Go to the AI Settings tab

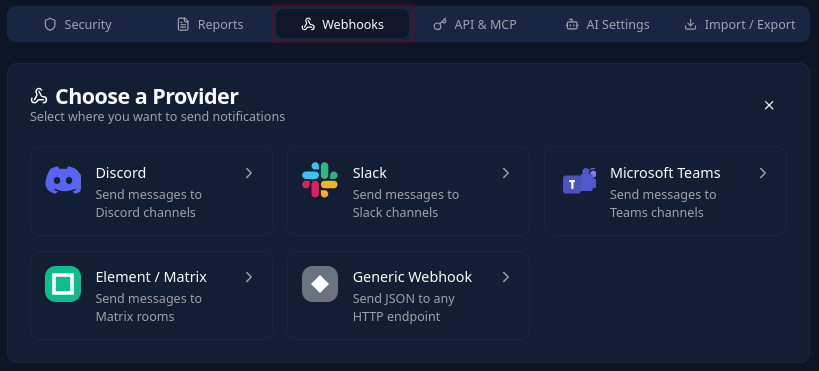tap(607, 25)
